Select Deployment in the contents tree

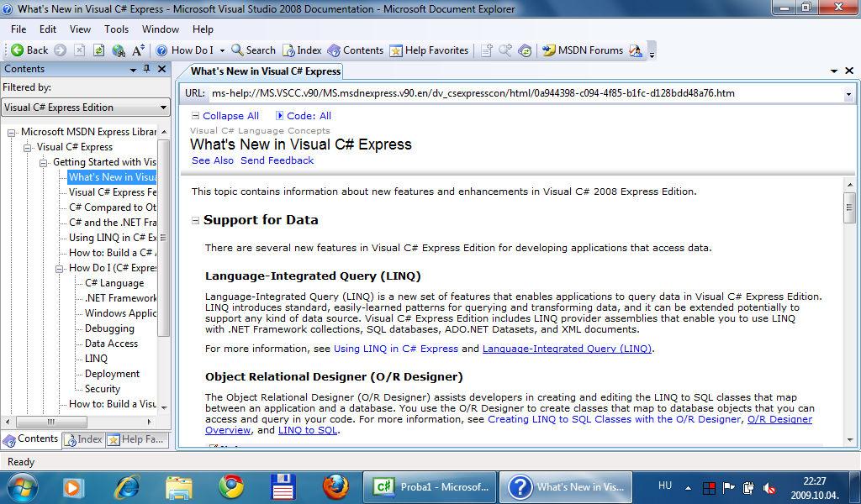[x=112, y=374]
